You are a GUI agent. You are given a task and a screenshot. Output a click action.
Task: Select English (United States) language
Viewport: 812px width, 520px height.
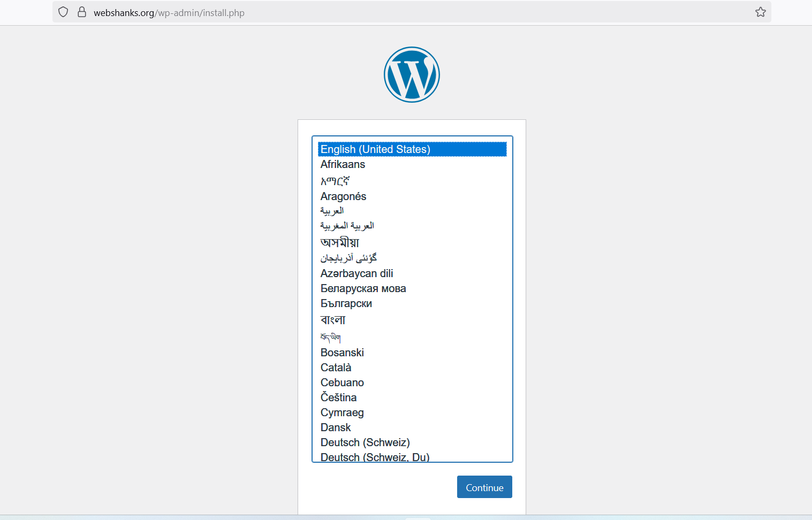(x=412, y=149)
